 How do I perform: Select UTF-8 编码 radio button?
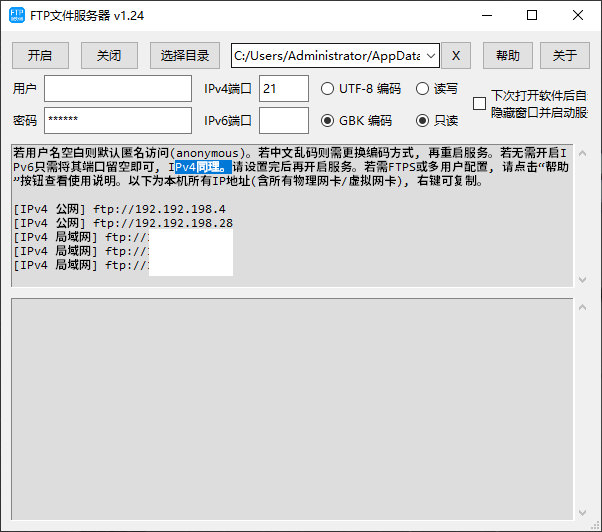328,88
